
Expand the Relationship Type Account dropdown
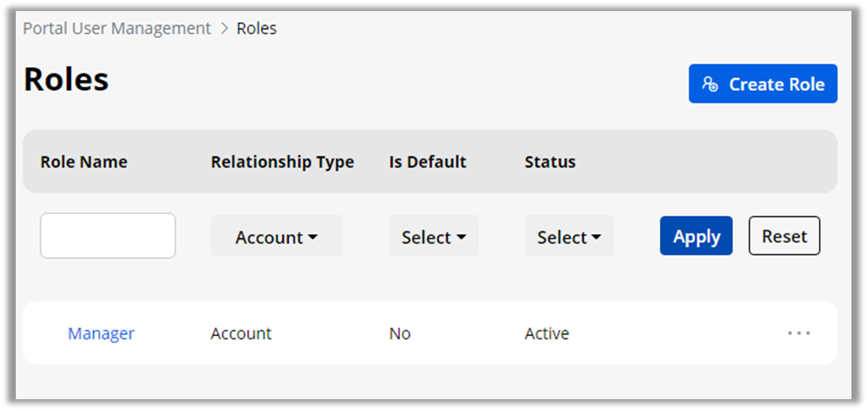coord(276,237)
